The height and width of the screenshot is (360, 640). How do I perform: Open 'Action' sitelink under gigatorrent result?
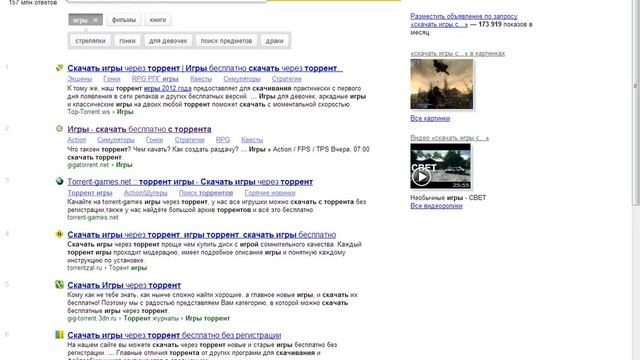[76, 140]
